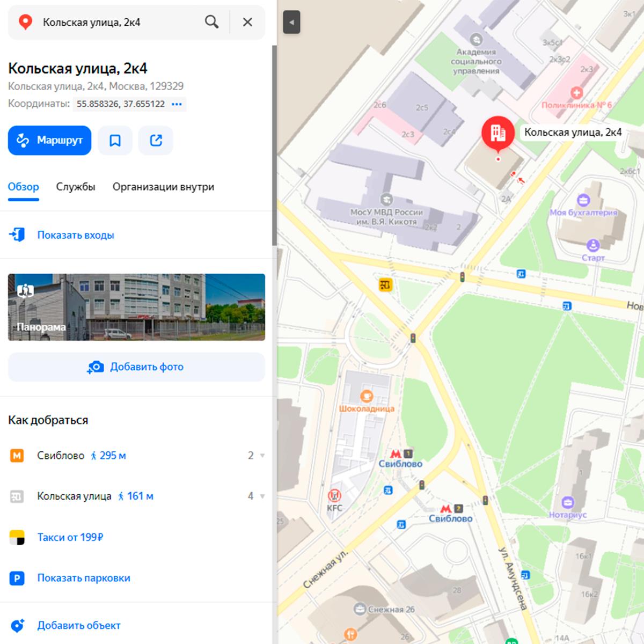Open the Такси от 199₽ link
Viewport: 644px width, 644px height.
70,537
